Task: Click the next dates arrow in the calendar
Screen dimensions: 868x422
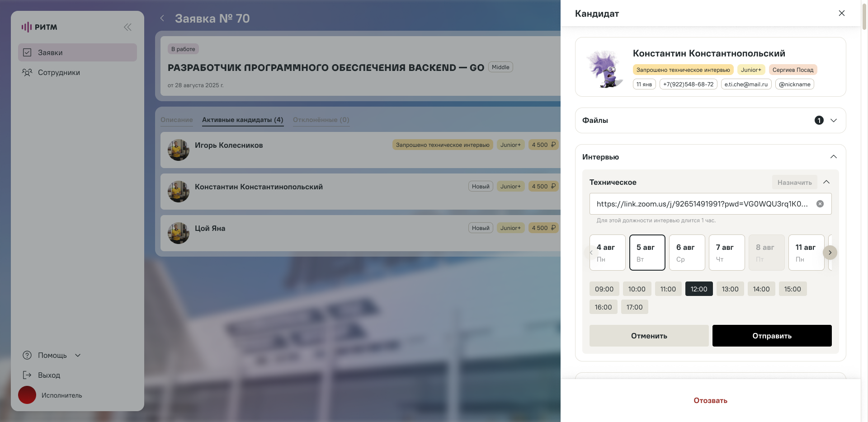Action: pos(830,253)
